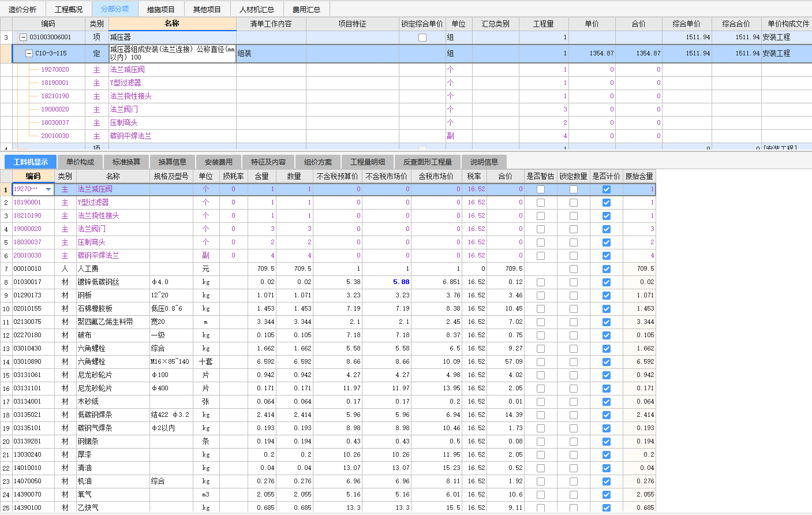Viewport: 812px width, 515px height.
Task: Check 锁定数量 for 破布 row
Action: coord(574,335)
